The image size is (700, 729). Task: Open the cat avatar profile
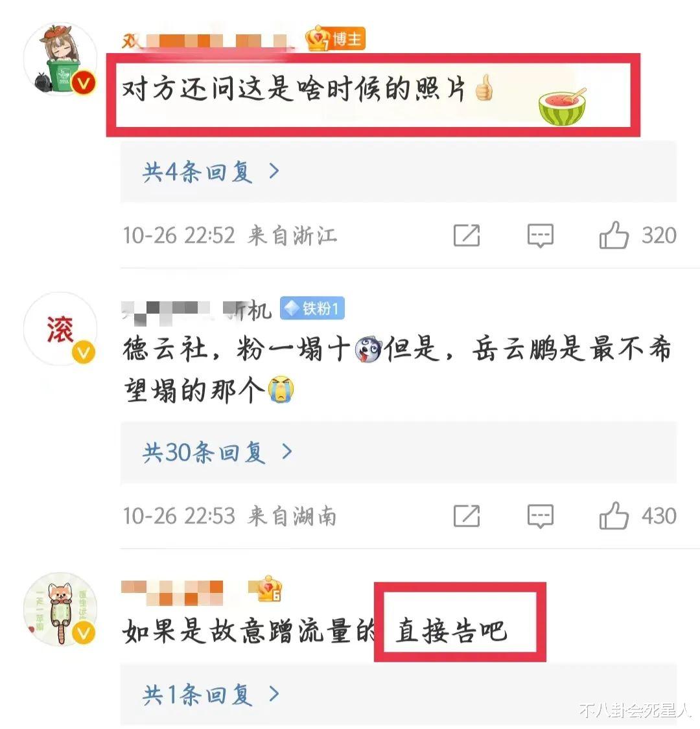pos(60,609)
